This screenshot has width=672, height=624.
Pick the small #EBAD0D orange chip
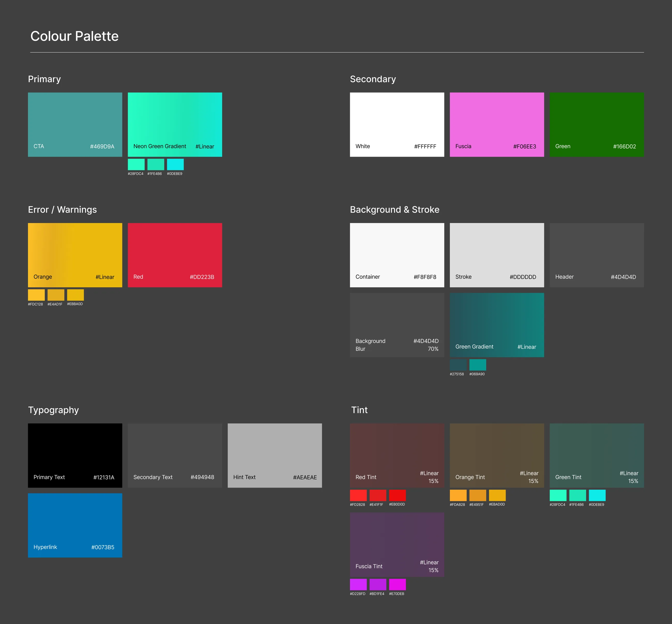coord(497,495)
